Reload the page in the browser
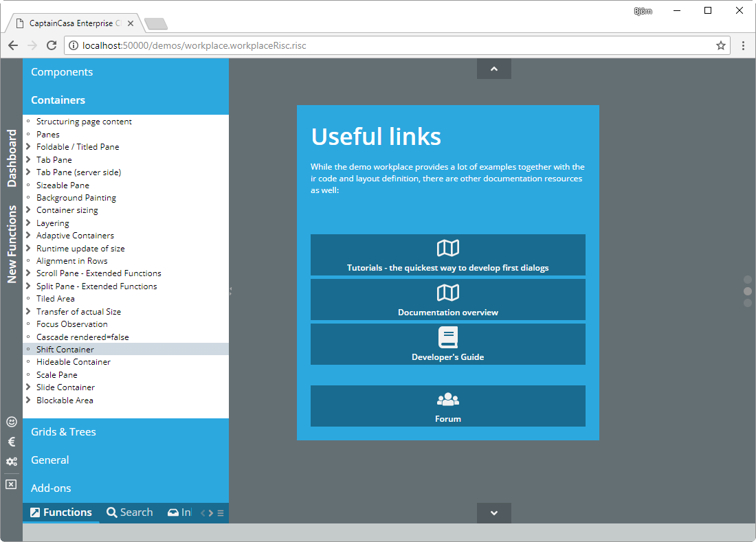 click(x=51, y=45)
